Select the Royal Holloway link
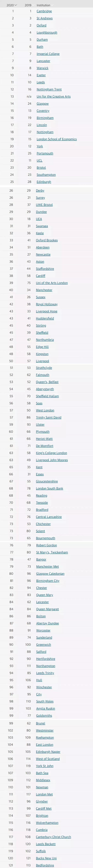The height and width of the screenshot is (868, 93). [47, 304]
